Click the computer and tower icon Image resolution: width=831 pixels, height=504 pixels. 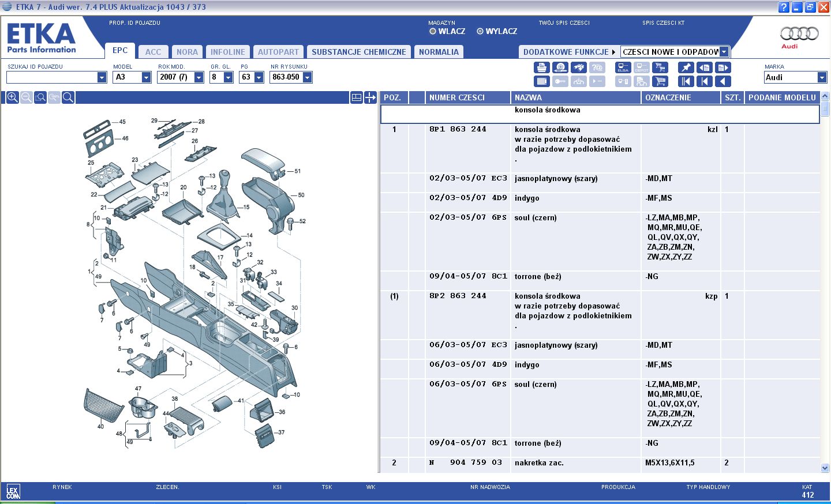(x=623, y=81)
